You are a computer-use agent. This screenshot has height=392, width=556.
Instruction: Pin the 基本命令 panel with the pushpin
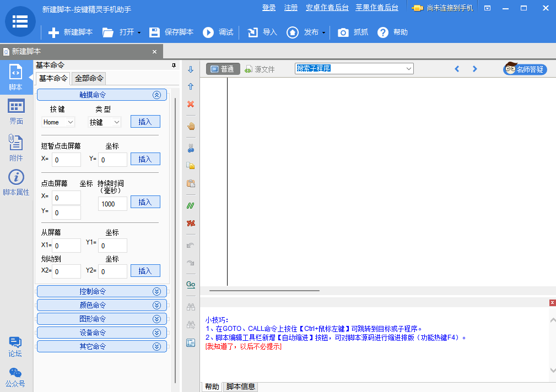pyautogui.click(x=174, y=65)
